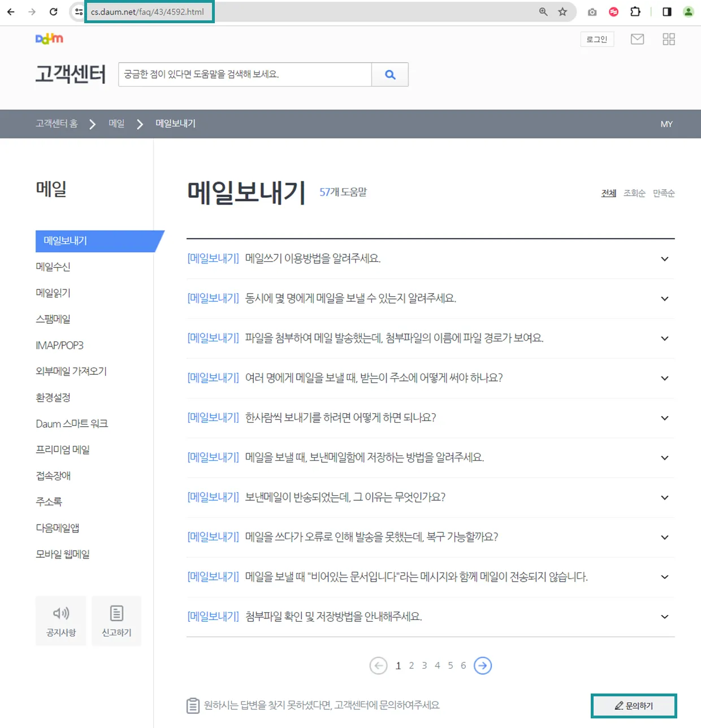Expand chevron for 메일쓰기 이용방법 question

665,259
